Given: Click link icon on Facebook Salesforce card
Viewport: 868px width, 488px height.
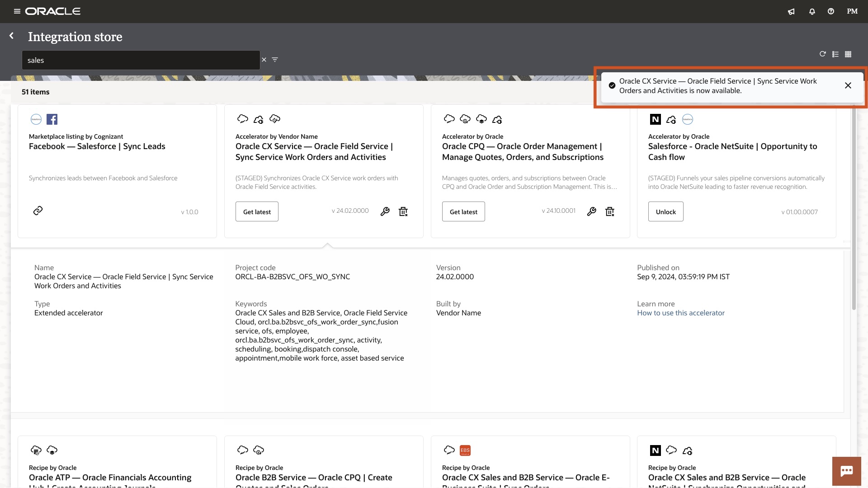Looking at the screenshot, I should coord(38,211).
